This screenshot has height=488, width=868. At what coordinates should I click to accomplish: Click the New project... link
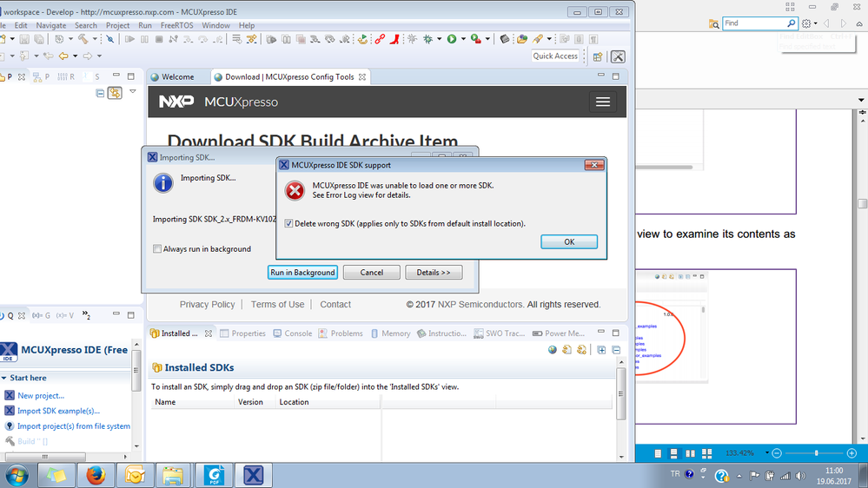click(41, 396)
